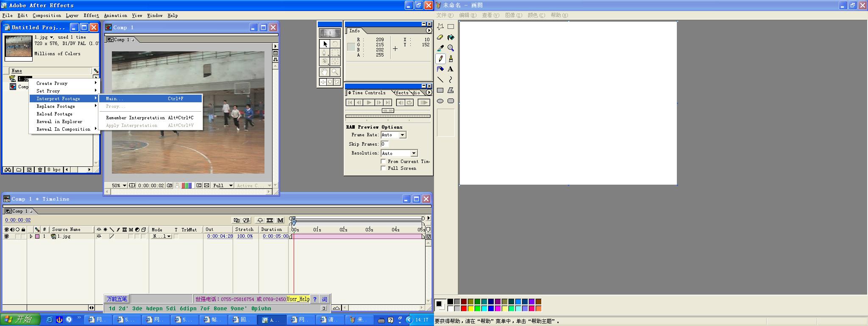Click the First Frame button in Time Controls
Screen dimensions: 868x326
point(350,102)
